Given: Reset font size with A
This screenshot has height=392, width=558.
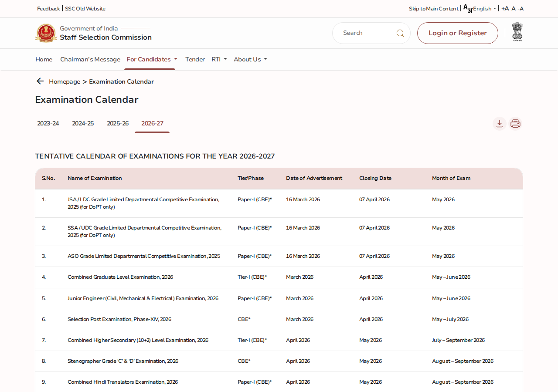Looking at the screenshot, I should 514,9.
